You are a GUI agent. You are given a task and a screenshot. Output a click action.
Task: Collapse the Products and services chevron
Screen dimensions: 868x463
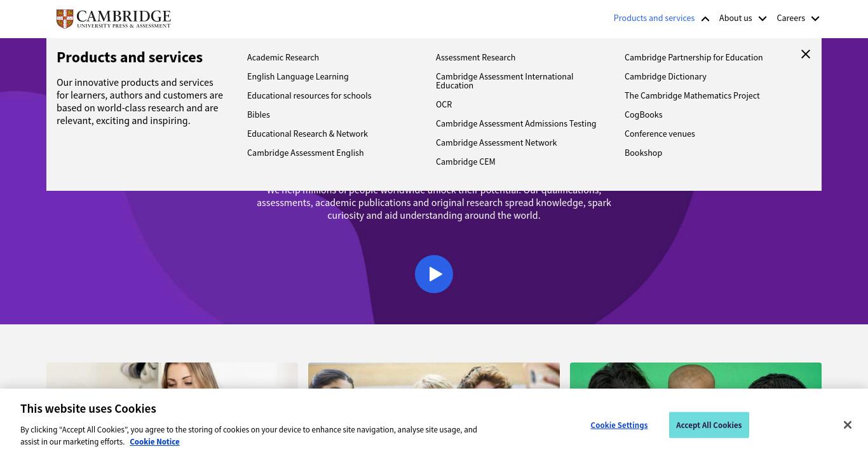click(x=705, y=18)
